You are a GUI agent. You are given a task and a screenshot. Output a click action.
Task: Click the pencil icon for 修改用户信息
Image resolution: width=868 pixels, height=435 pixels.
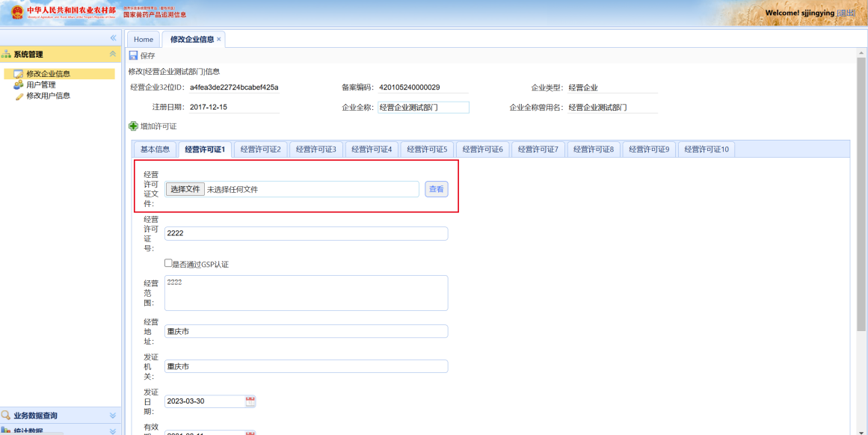pos(19,96)
